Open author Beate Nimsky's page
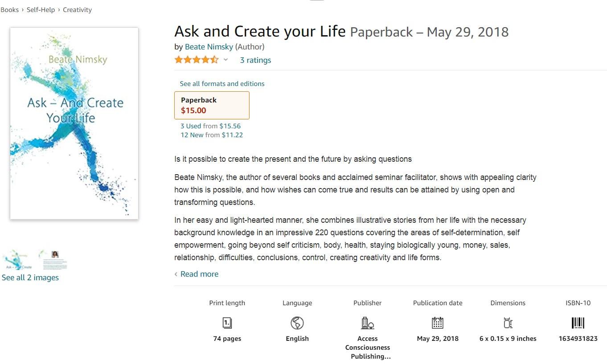The width and height of the screenshot is (607, 364). (x=209, y=47)
